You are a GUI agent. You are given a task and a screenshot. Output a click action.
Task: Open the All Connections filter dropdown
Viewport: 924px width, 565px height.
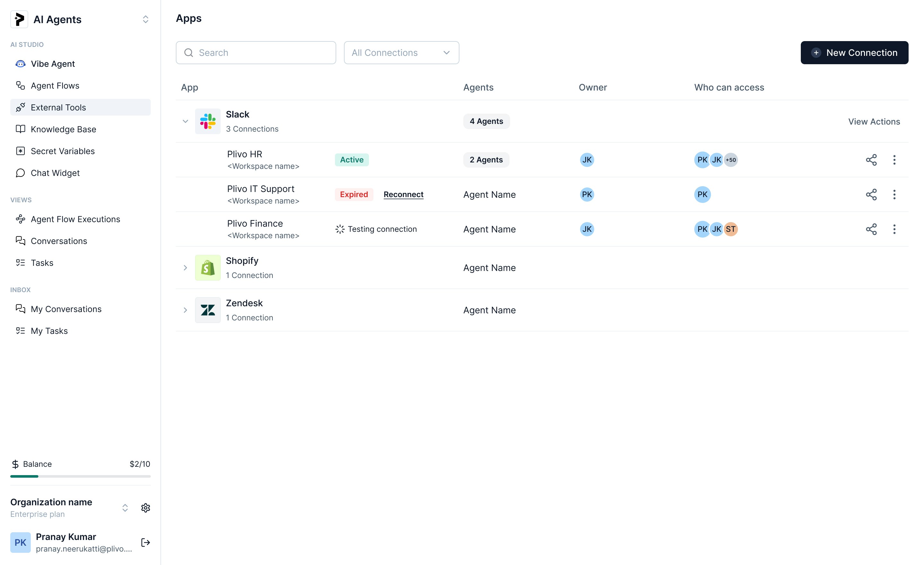pos(401,53)
